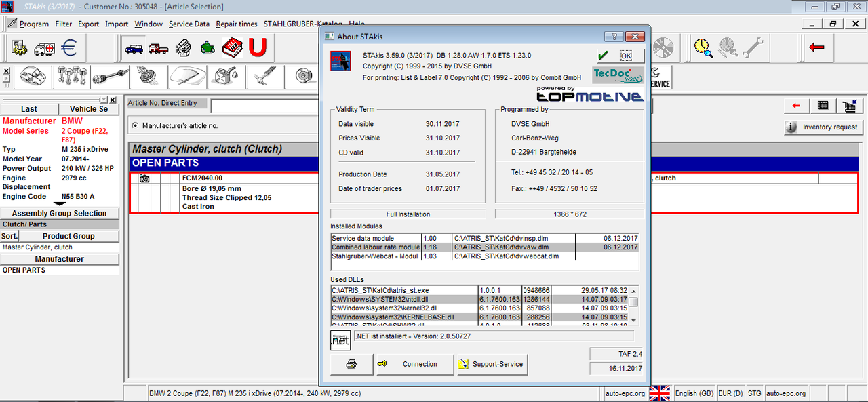Click the greyed wrench tool icon
This screenshot has width=868, height=402.
click(753, 47)
